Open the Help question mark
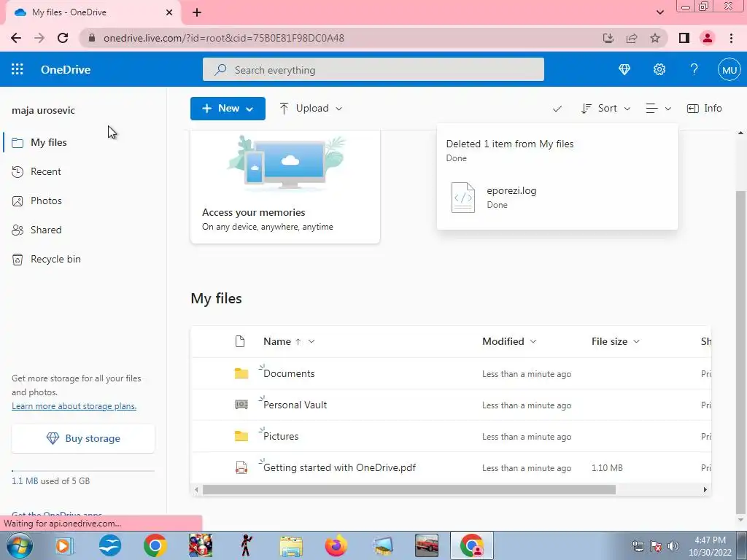Viewport: 747px width, 560px height. 694,69
